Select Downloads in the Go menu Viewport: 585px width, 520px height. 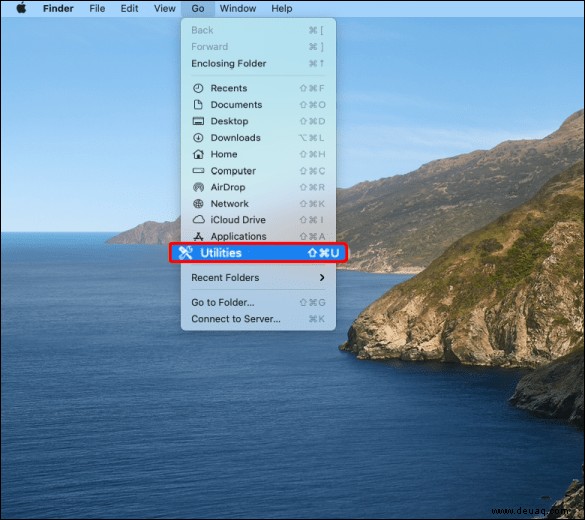point(258,138)
